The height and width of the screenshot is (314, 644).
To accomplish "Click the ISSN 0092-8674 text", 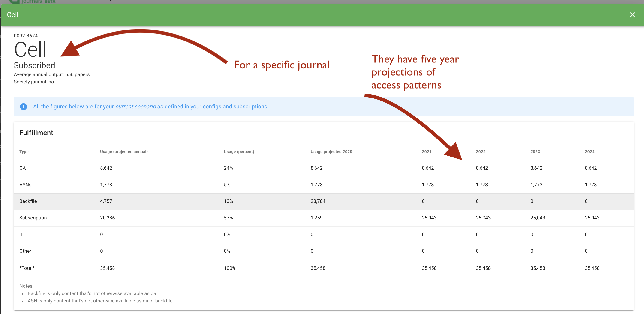I will tap(26, 36).
